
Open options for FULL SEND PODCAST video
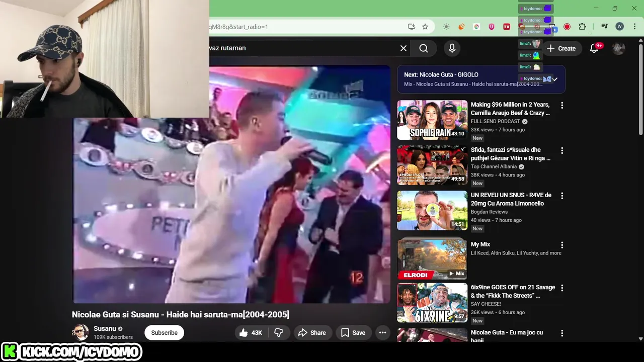(x=562, y=106)
